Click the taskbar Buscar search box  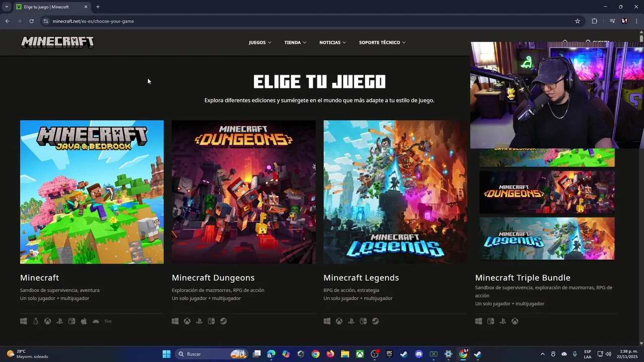211,354
